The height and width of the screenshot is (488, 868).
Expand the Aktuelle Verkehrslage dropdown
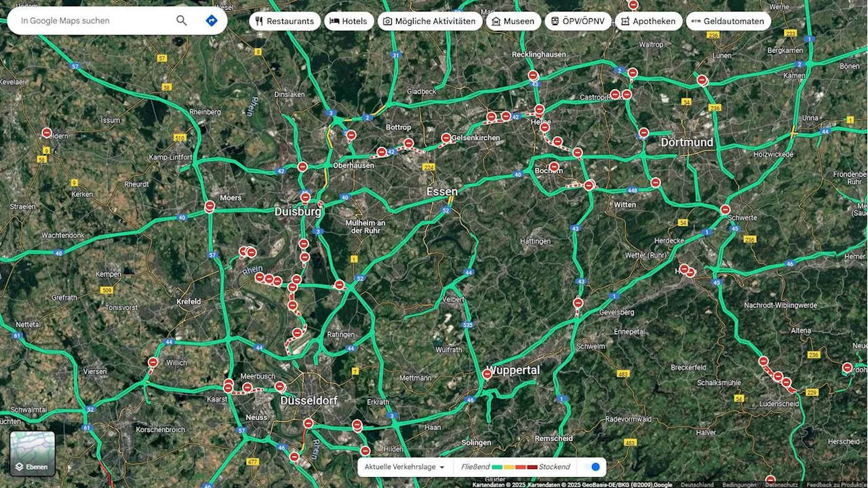point(405,467)
